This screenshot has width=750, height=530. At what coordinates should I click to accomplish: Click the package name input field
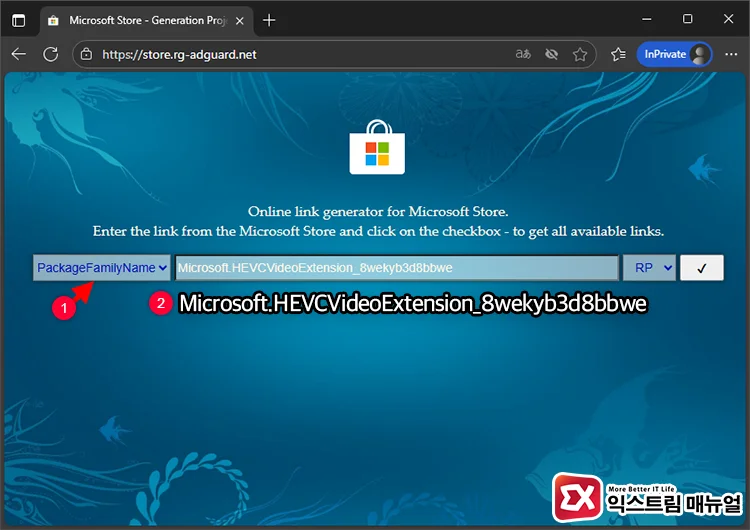396,268
